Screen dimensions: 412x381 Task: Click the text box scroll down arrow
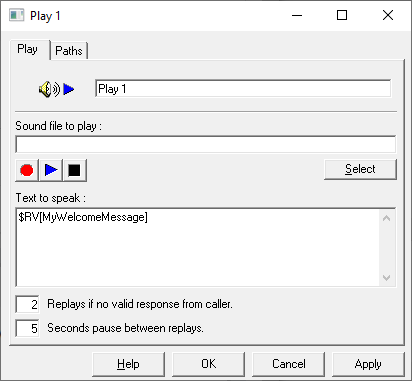coord(387,277)
